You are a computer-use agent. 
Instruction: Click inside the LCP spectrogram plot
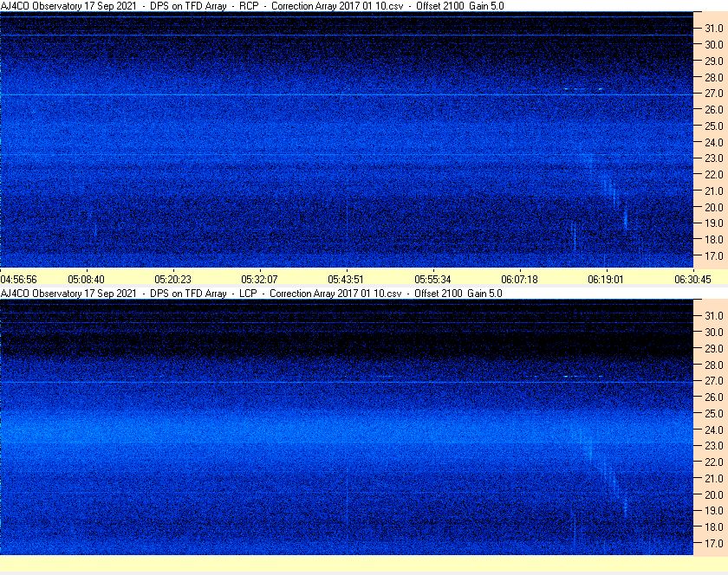click(347, 427)
